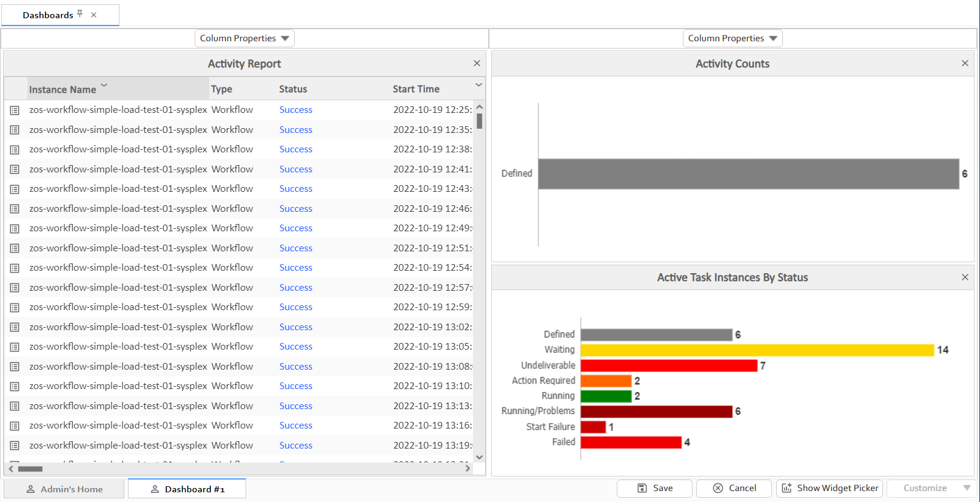Close the Activity Report widget
The height and width of the screenshot is (502, 980).
[477, 63]
